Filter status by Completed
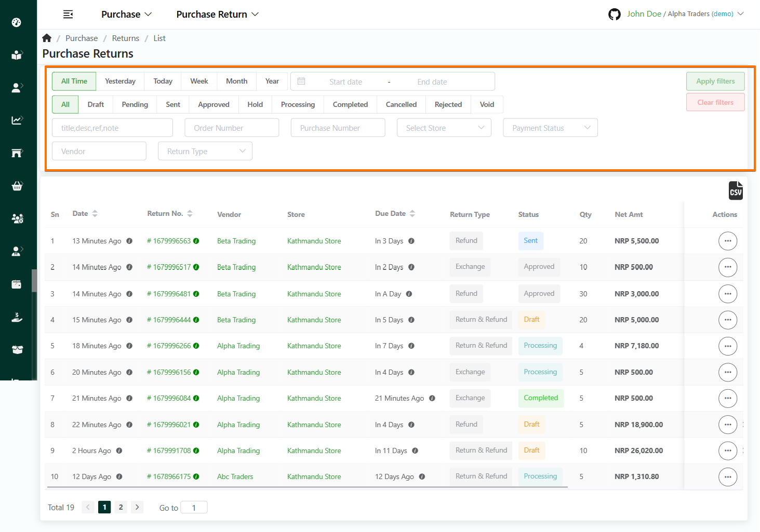The width and height of the screenshot is (760, 532). 350,104
